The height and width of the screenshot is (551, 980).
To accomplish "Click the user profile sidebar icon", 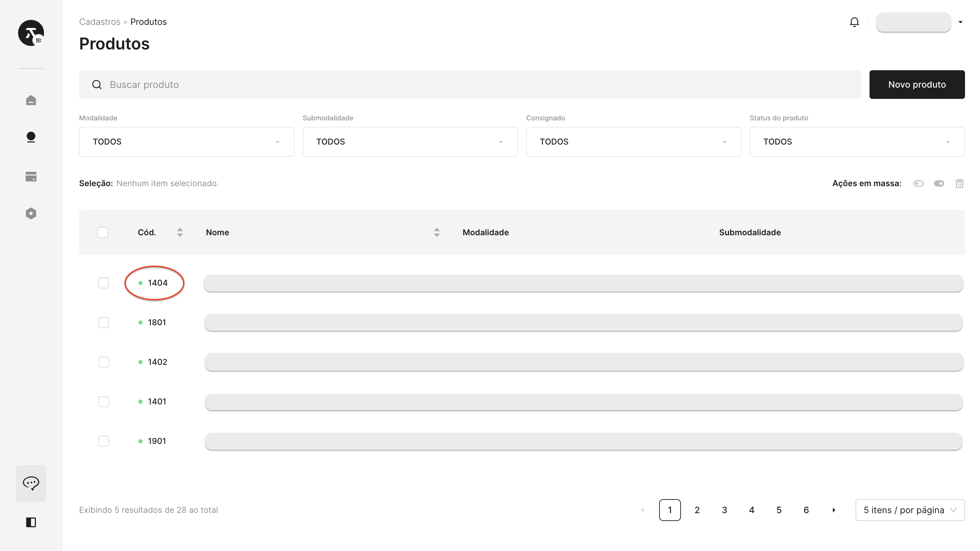I will click(x=31, y=137).
